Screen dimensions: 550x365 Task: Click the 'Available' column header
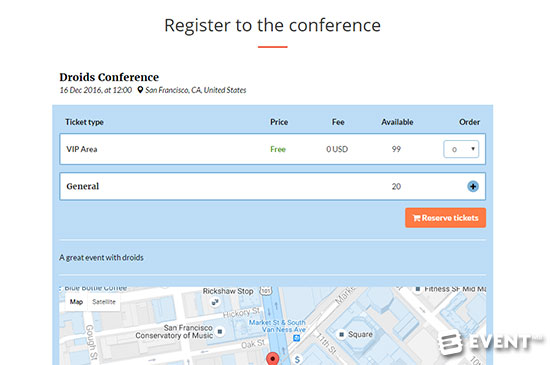point(397,122)
